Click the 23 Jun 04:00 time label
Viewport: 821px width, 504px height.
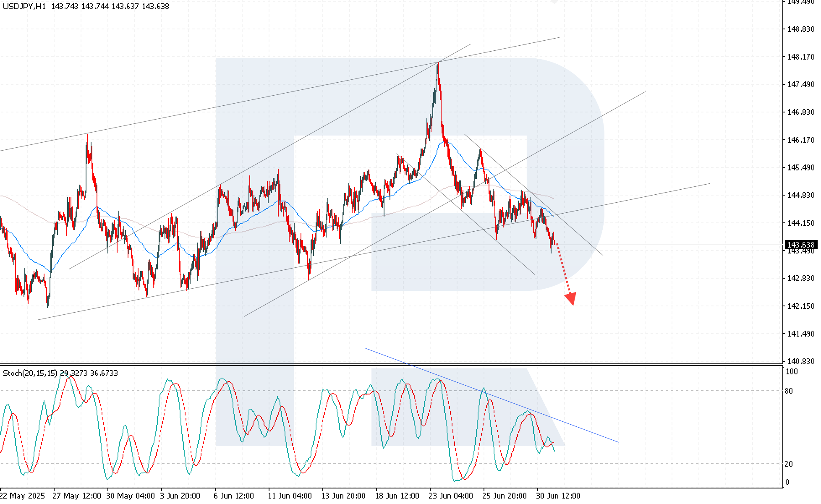[451, 496]
